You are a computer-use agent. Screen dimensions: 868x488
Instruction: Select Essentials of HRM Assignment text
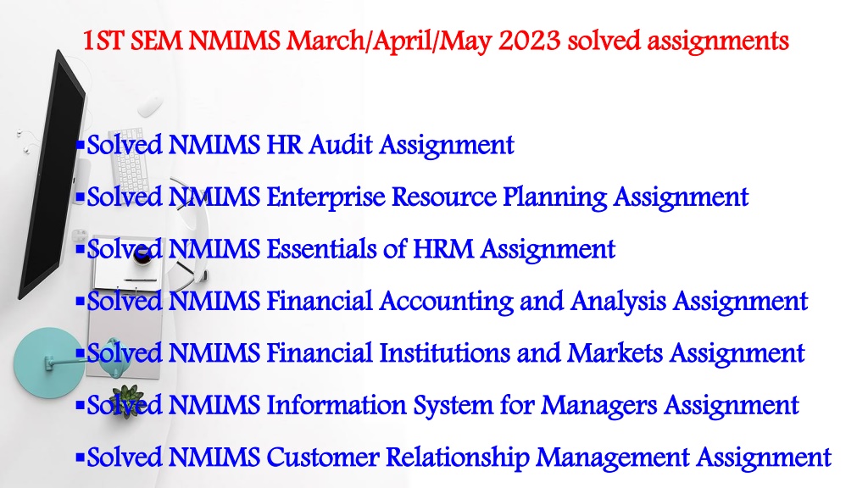[x=351, y=250]
